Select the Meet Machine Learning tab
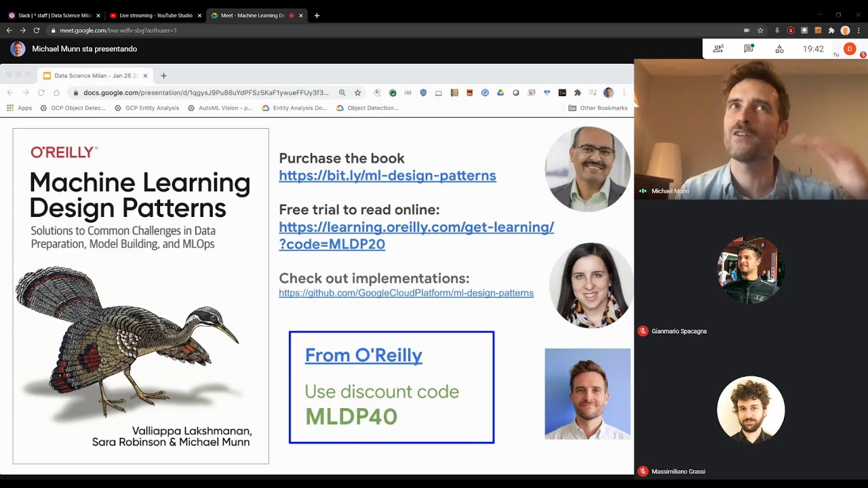 tap(256, 15)
